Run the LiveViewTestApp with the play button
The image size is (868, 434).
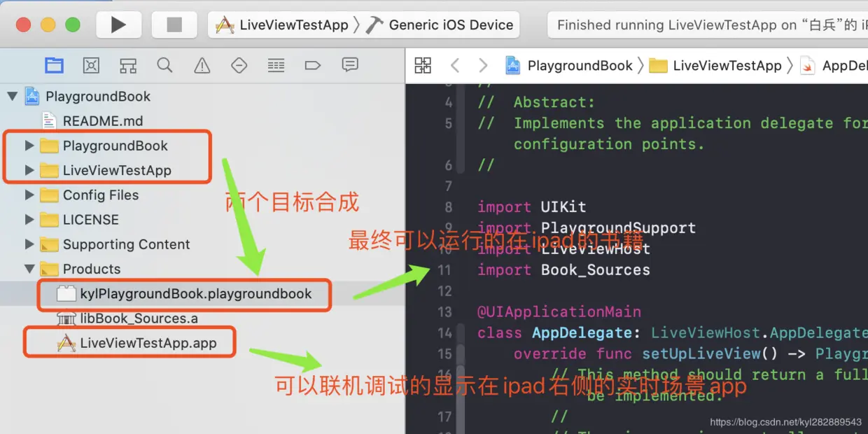tap(118, 25)
